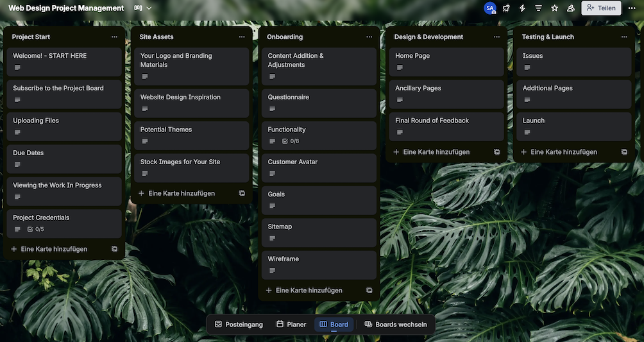This screenshot has width=644, height=342.
Task: Open Your Logo and Branding Materials card
Action: coord(191,66)
